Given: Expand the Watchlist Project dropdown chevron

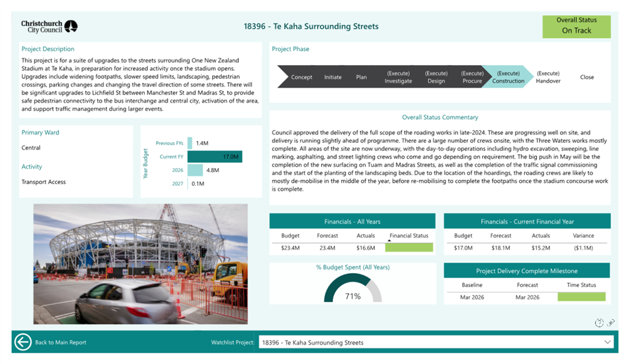Looking at the screenshot, I should 607,342.
